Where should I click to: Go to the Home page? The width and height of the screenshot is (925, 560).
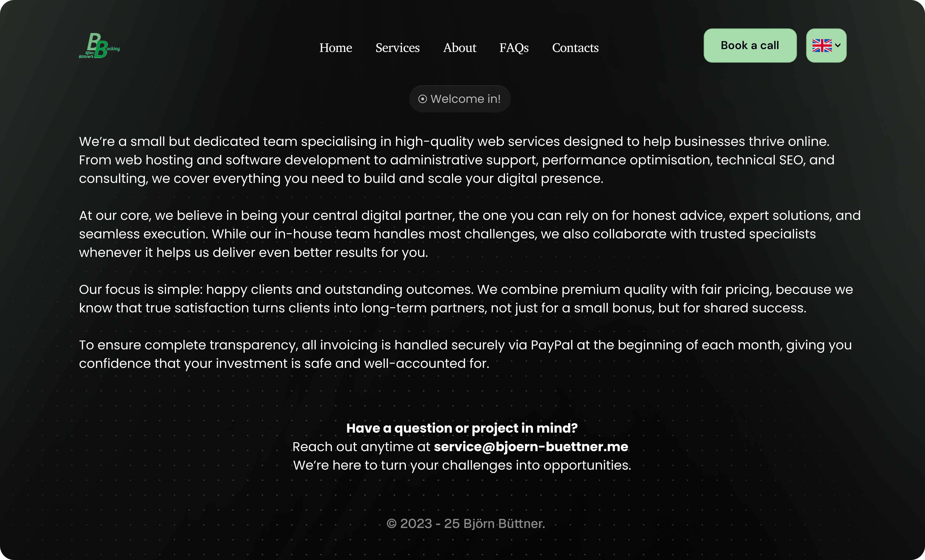click(336, 48)
